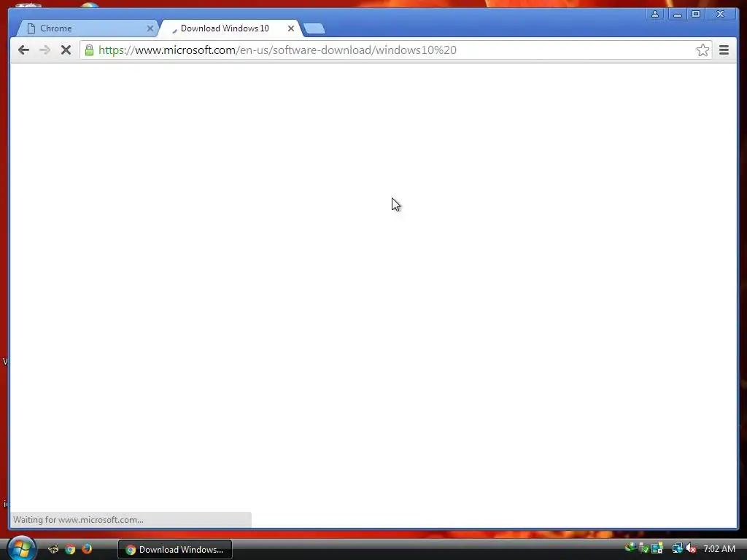Go back to the previous page
The height and width of the screenshot is (560, 747).
pyautogui.click(x=23, y=50)
